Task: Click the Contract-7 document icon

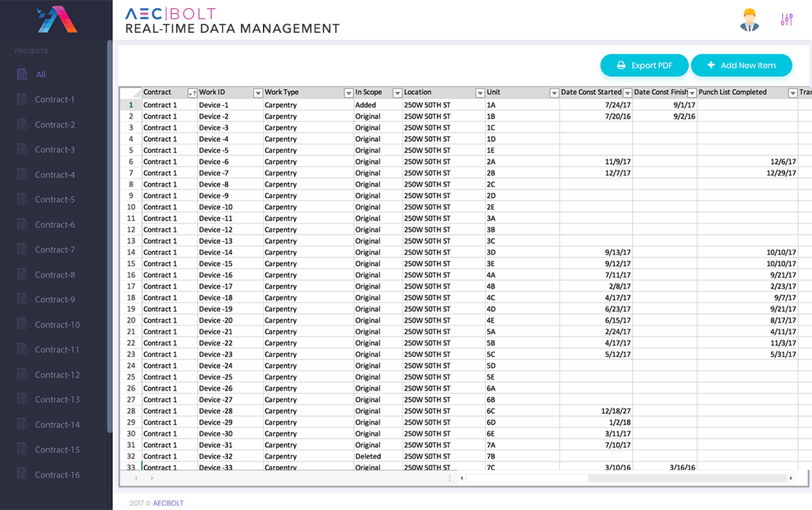Action: coord(22,249)
